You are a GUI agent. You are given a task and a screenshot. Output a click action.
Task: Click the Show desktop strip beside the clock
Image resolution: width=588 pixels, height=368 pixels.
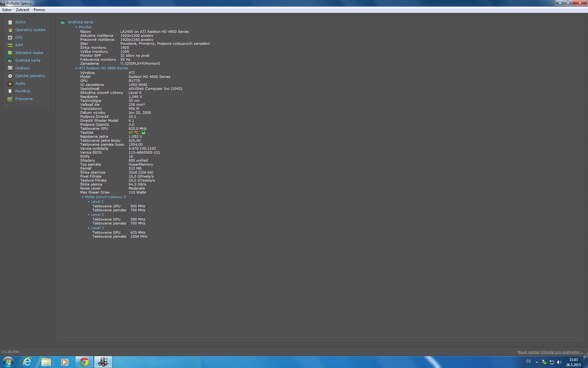click(586, 362)
